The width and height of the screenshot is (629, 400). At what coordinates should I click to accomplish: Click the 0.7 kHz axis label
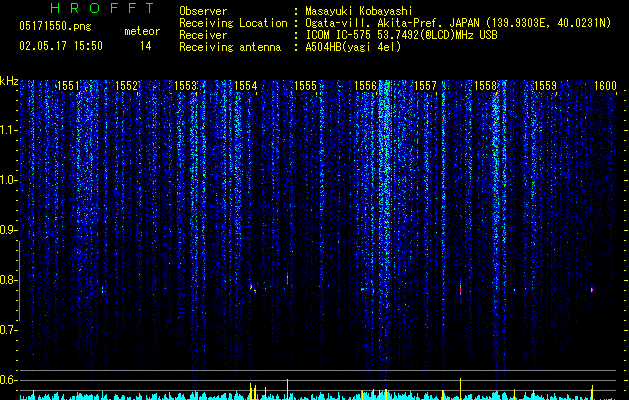point(8,330)
